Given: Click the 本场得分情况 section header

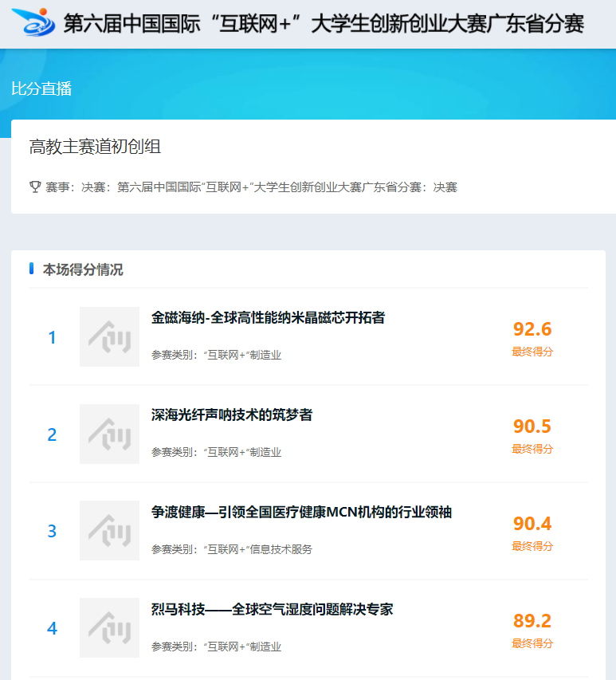Looking at the screenshot, I should click(83, 269).
